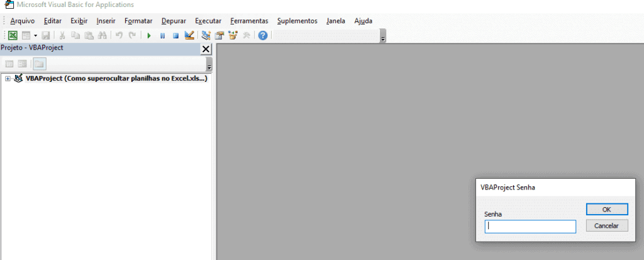Click the VBA application icon in title bar
Viewport: 644px width, 260px height.
[8, 5]
